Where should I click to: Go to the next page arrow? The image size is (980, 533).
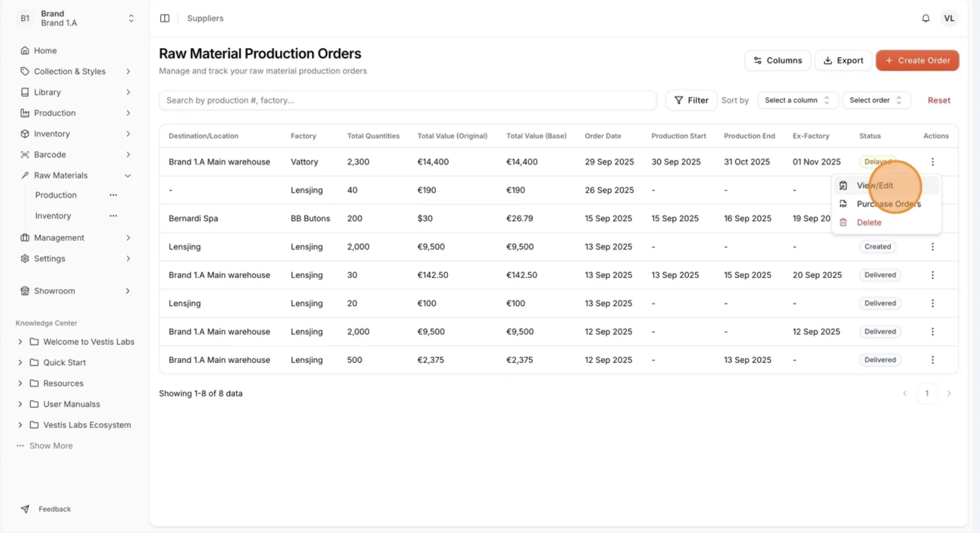coord(949,393)
